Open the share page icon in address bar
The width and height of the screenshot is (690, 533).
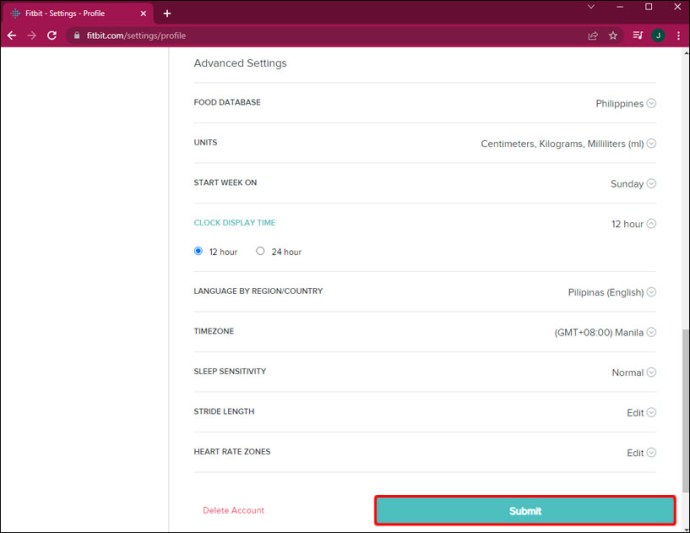pos(593,36)
